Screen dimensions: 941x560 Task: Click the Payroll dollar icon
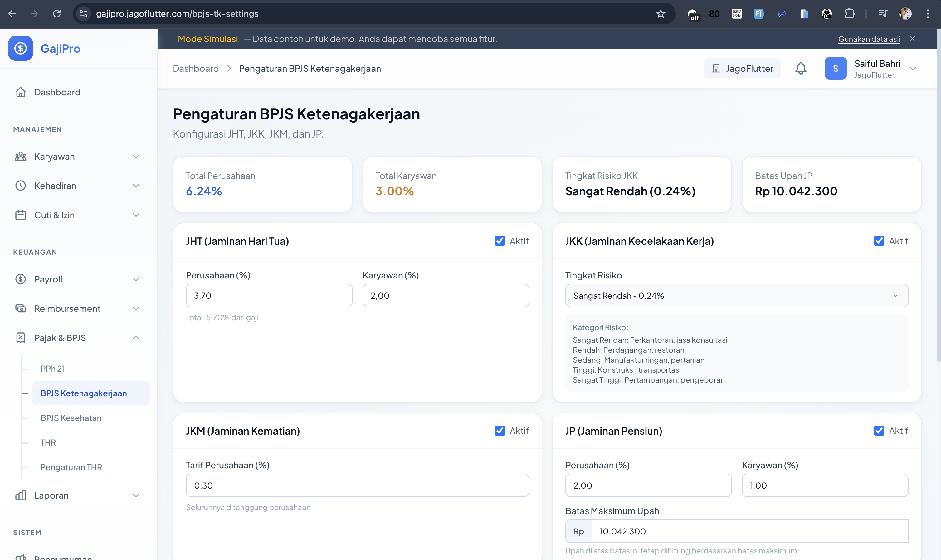point(20,279)
